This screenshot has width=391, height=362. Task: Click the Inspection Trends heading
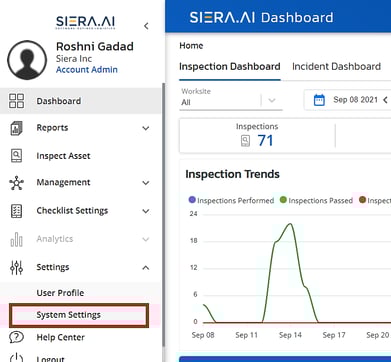(x=232, y=174)
